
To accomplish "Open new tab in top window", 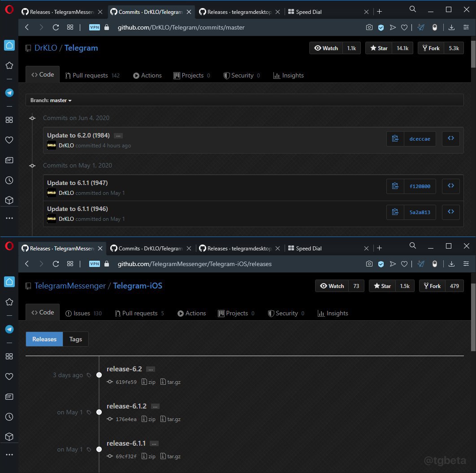I will coord(380,12).
